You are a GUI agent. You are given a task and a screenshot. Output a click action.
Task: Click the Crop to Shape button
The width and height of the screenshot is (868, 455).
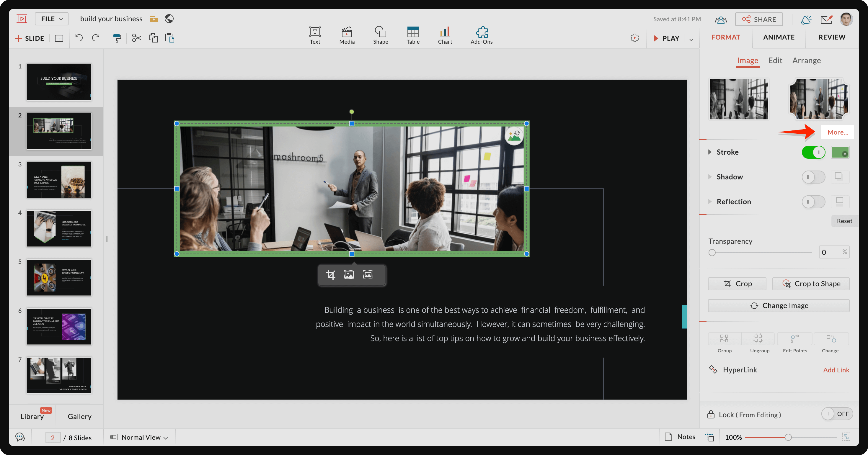[812, 284]
